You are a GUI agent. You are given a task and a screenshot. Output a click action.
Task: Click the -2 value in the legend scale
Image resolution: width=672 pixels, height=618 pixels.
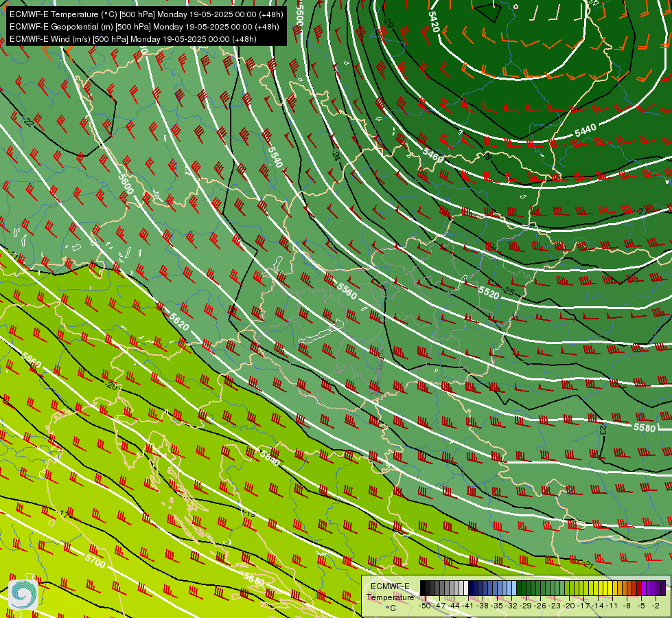click(x=656, y=606)
